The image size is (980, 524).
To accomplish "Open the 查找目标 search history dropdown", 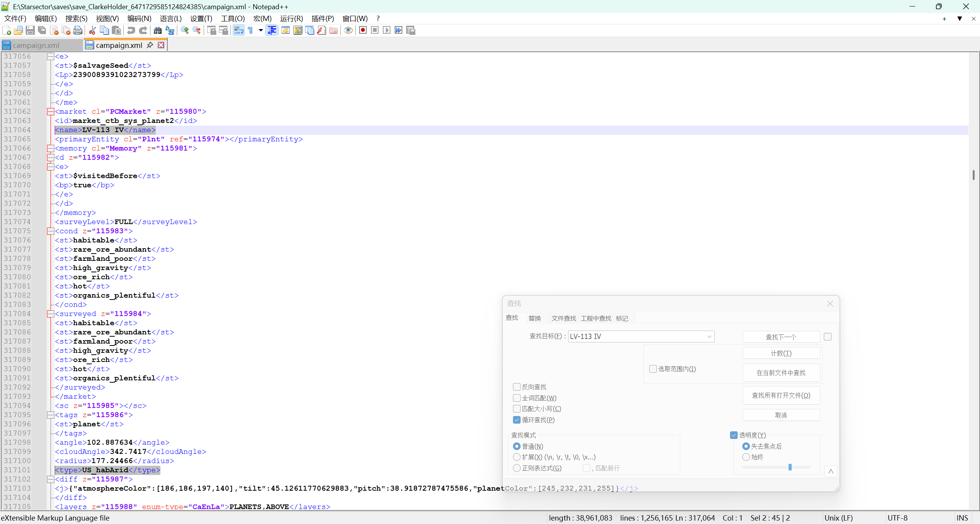I will click(709, 337).
